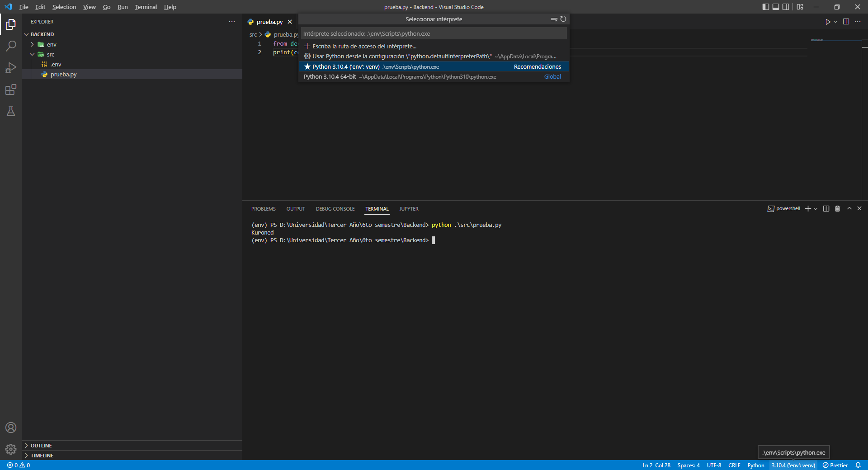
Task: Open the Search view in activity bar
Action: pyautogui.click(x=11, y=46)
